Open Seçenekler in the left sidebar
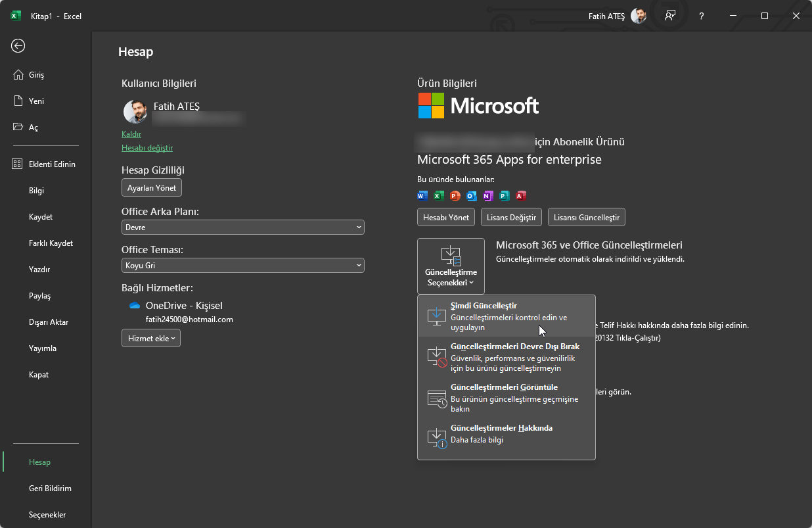The width and height of the screenshot is (812, 528). 47,515
